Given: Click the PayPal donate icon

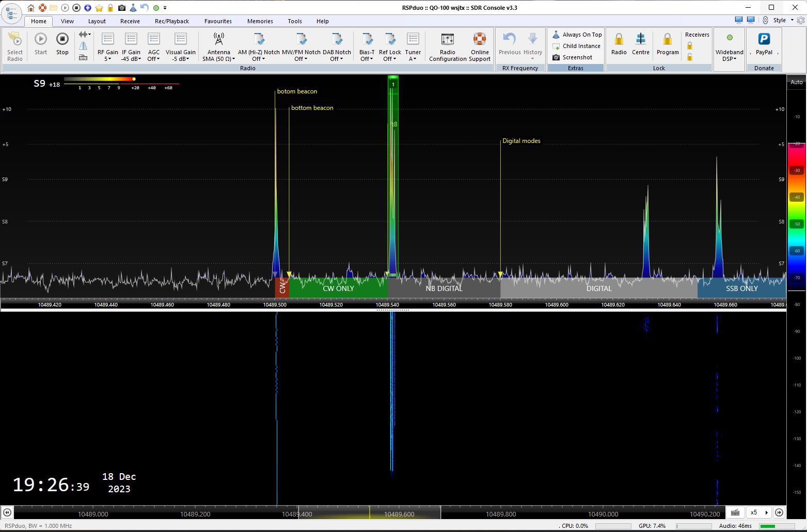Looking at the screenshot, I should click(x=764, y=40).
